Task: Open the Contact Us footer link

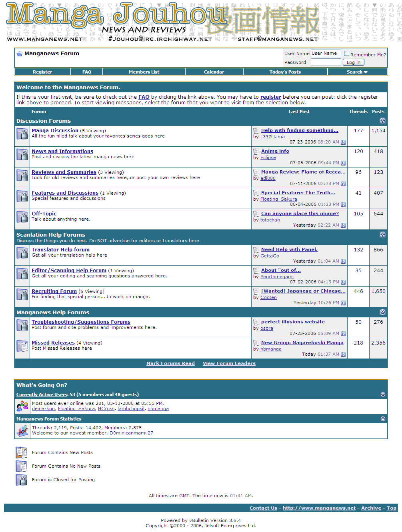Action: click(263, 508)
